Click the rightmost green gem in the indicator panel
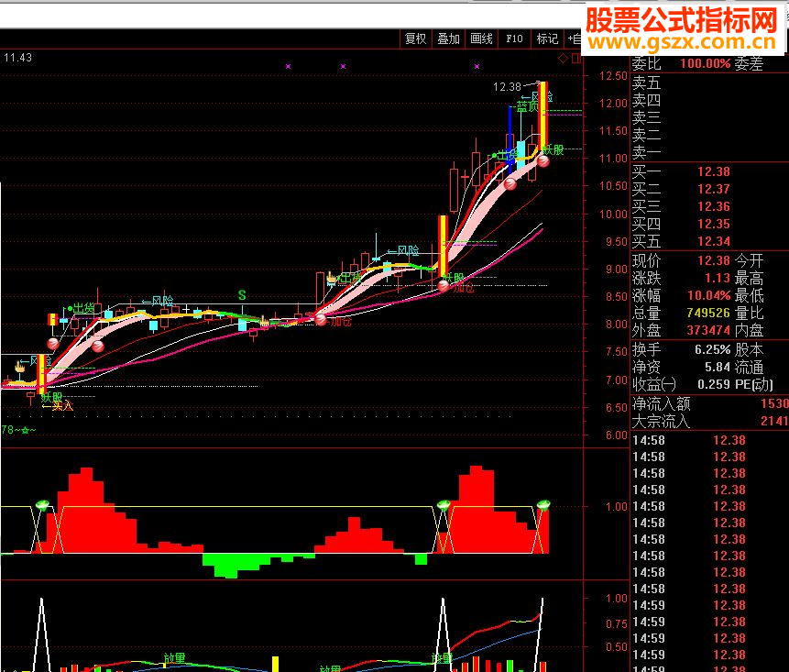This screenshot has width=789, height=672. tap(543, 504)
